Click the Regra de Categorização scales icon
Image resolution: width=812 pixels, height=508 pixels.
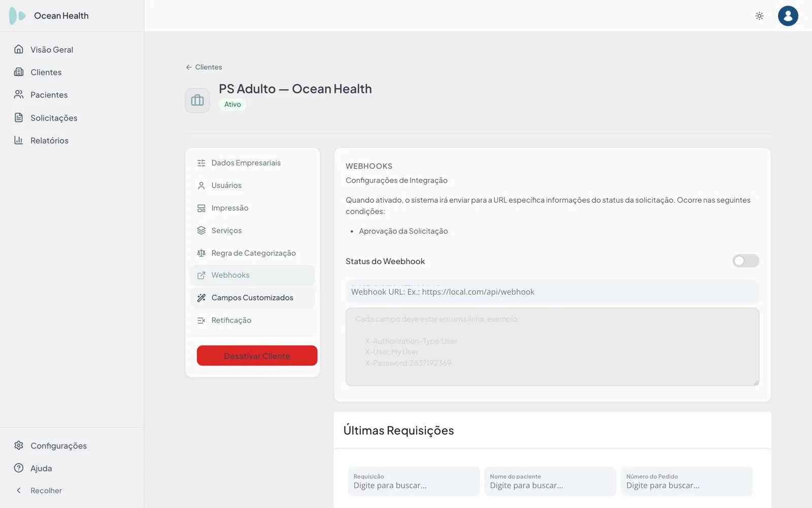tap(201, 253)
